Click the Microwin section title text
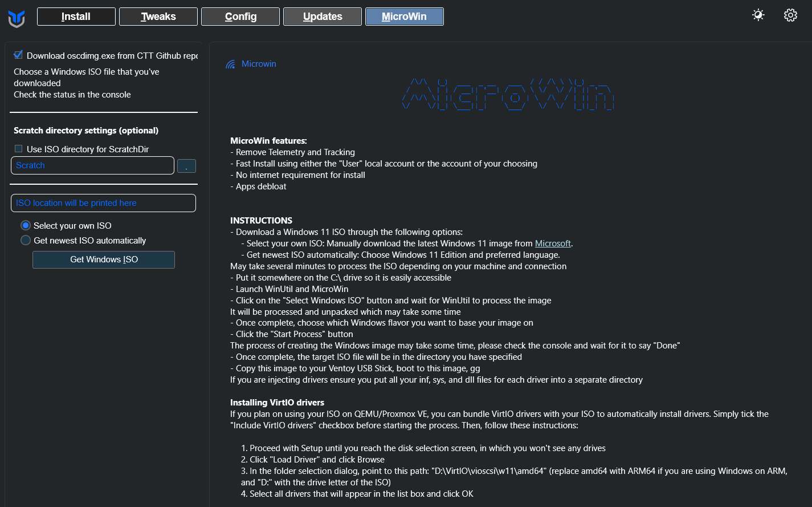The image size is (812, 507). point(259,64)
